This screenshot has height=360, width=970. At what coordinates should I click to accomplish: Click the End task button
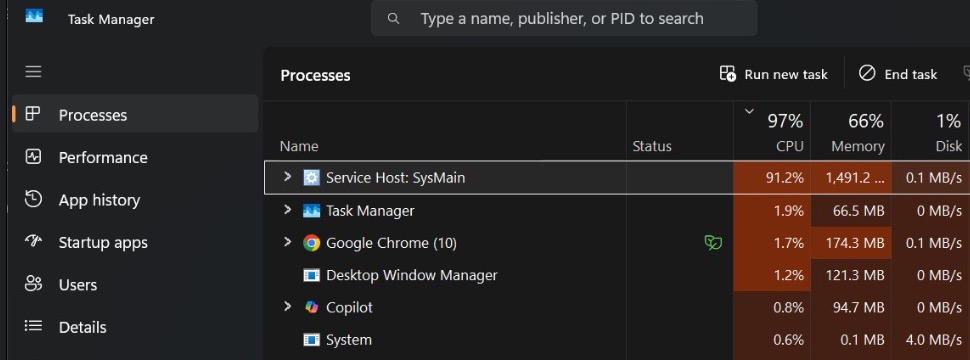pos(898,74)
